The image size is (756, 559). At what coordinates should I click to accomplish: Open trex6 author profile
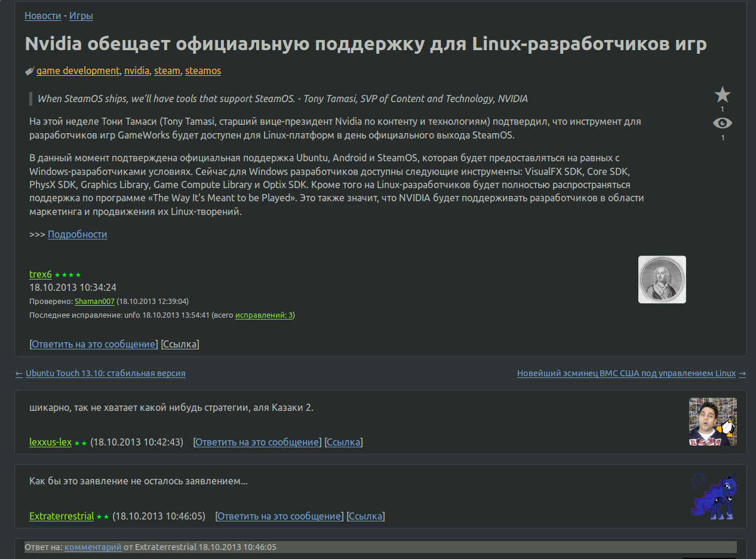[x=41, y=274]
